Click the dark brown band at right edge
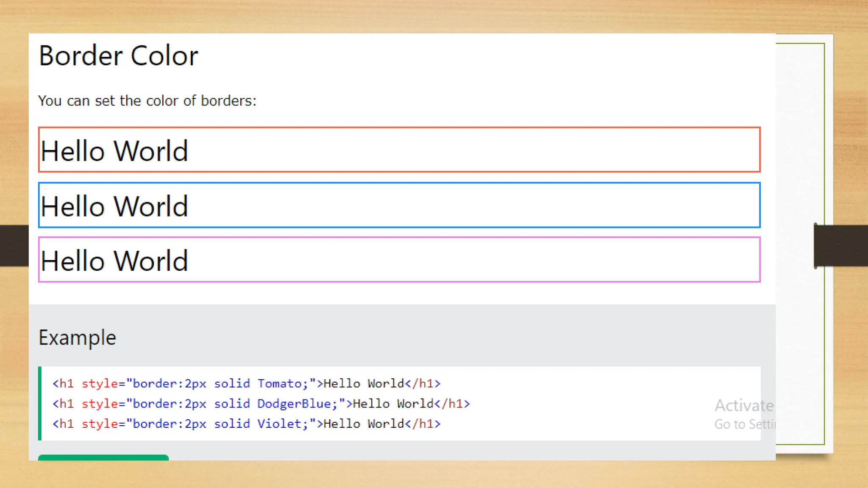868x488 pixels. click(841, 246)
